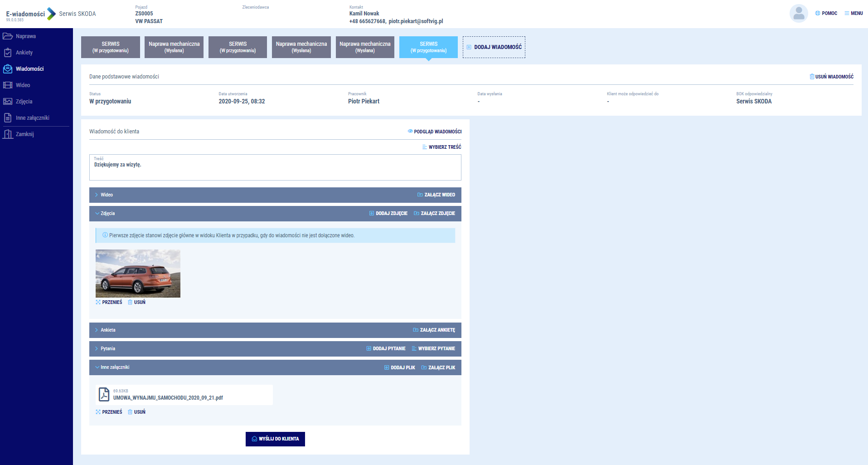
Task: Click Usuń wiadomość link
Action: pos(831,77)
